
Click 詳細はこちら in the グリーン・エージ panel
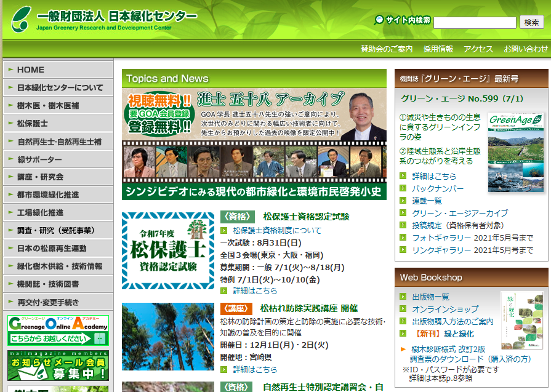(434, 176)
